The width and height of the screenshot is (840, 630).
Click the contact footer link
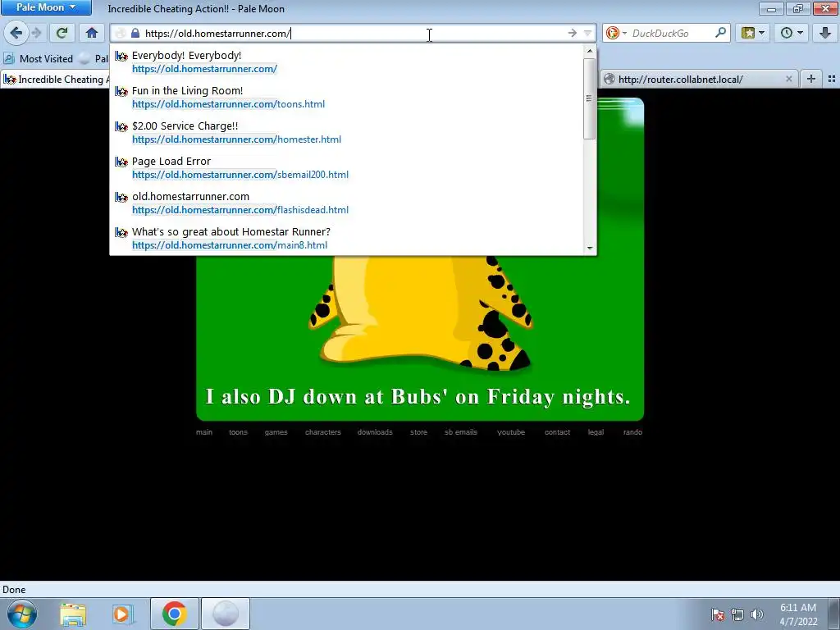[x=557, y=432]
